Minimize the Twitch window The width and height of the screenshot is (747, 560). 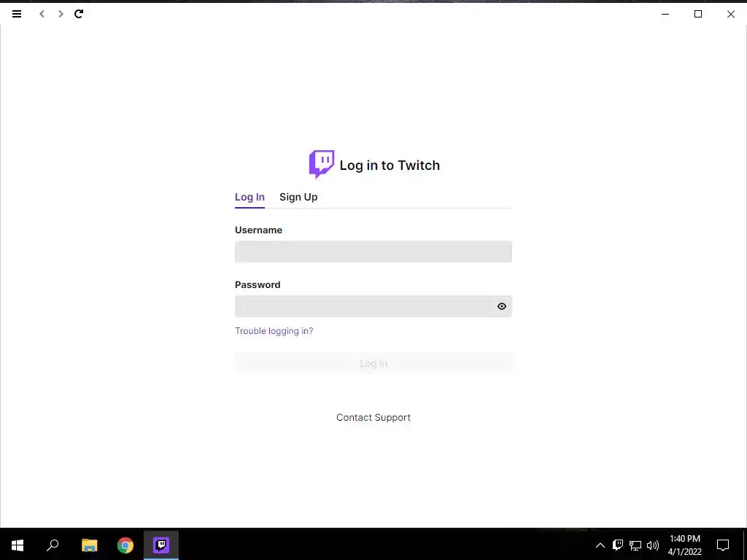[665, 14]
